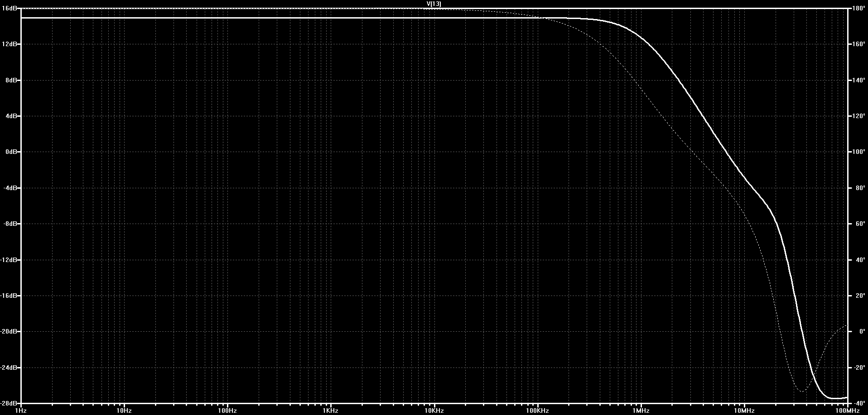868x415 pixels.
Task: Click the -24dB magnitude axis label
Action: pyautogui.click(x=9, y=367)
